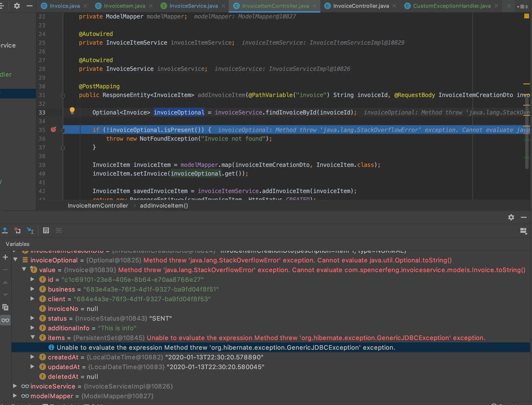Click the Step Out debugger icon

(5, 230)
